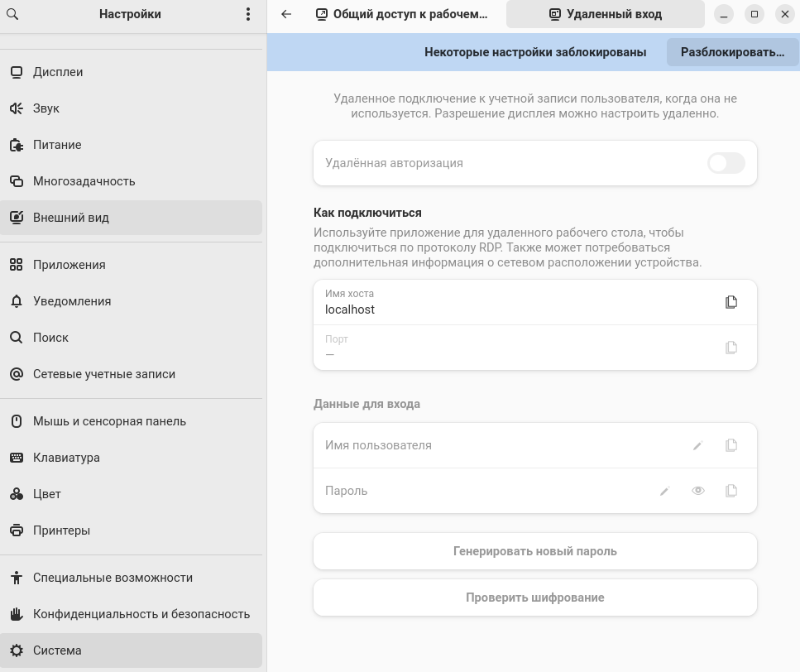Open Звук settings panel
Image resolution: width=800 pixels, height=672 pixels.
pyautogui.click(x=46, y=108)
